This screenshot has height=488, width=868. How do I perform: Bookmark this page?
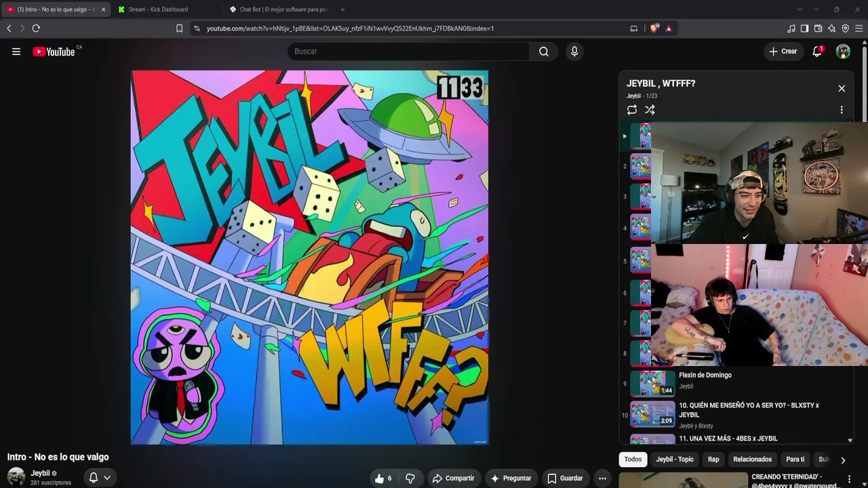click(x=179, y=28)
